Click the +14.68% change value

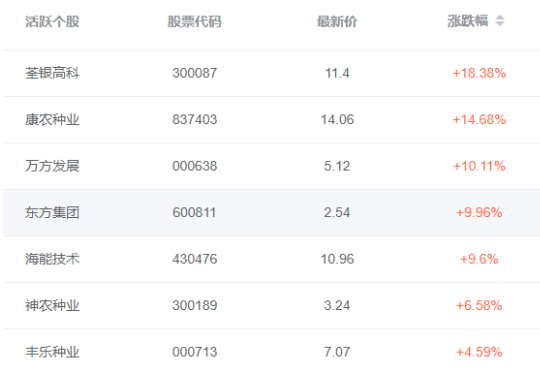(479, 120)
